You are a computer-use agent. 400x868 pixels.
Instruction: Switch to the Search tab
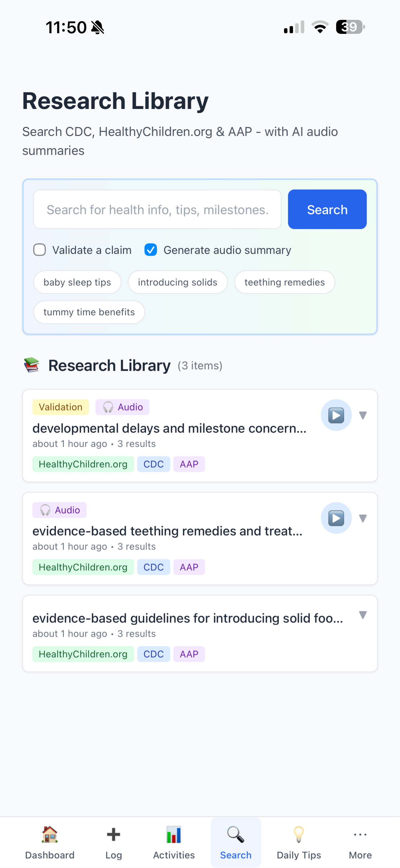coord(235,843)
